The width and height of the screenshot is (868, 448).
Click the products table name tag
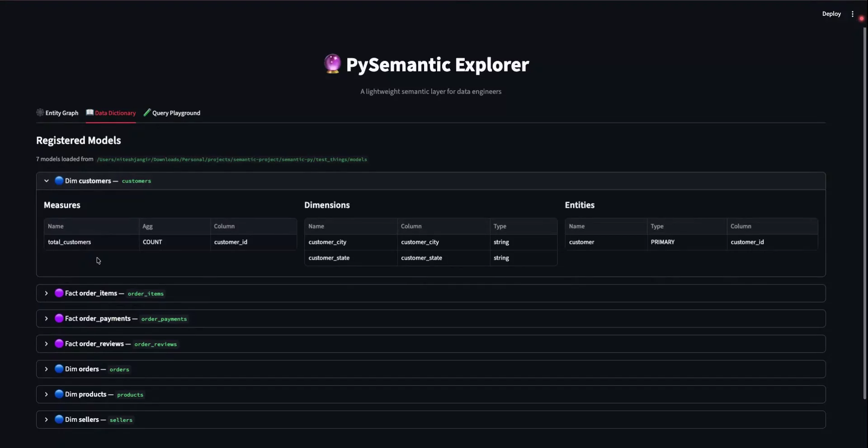[x=130, y=395]
